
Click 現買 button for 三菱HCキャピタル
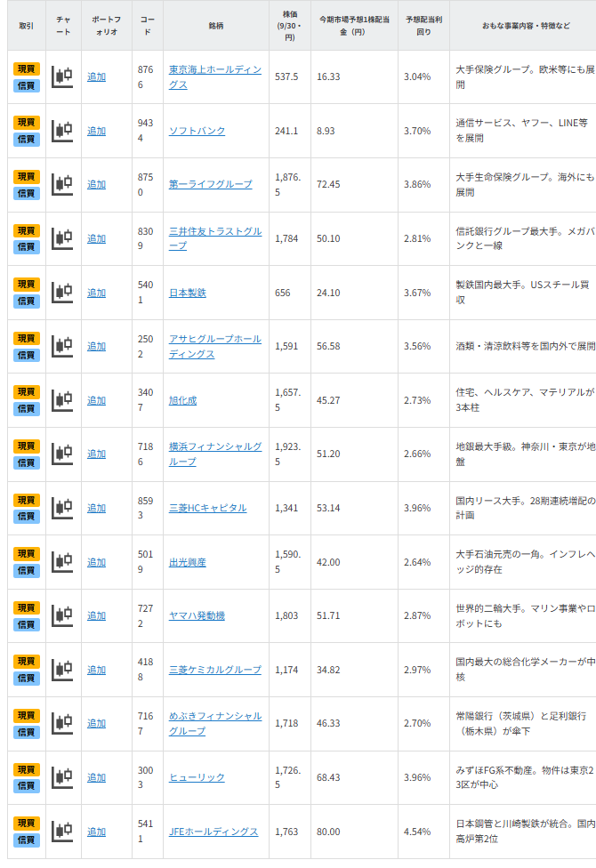coord(27,500)
